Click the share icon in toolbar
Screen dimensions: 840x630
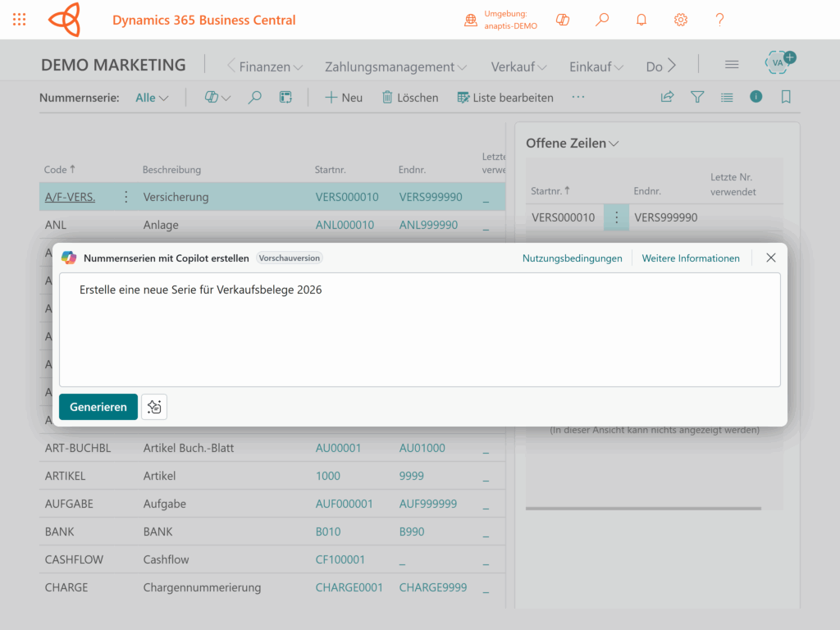[668, 97]
